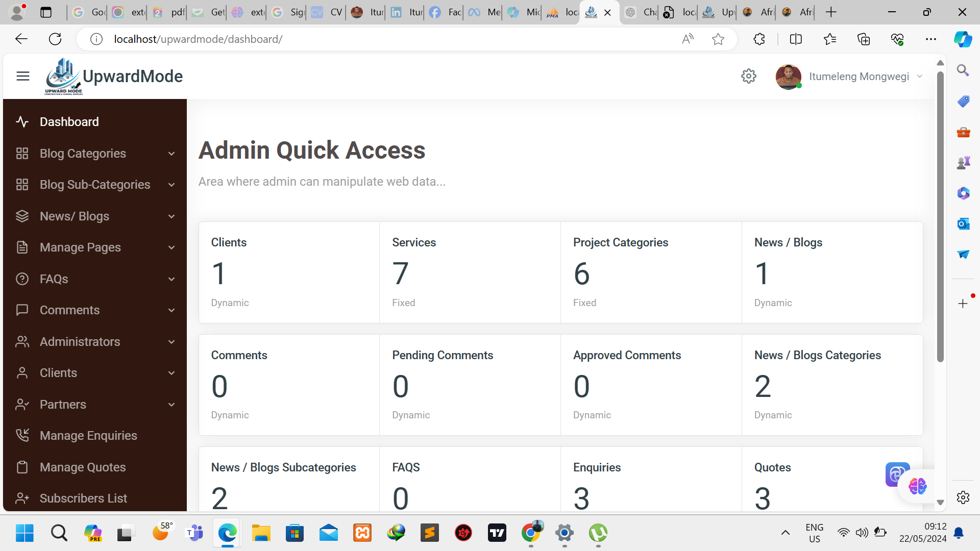980x551 pixels.
Task: Open the user profile avatar
Action: [788, 77]
